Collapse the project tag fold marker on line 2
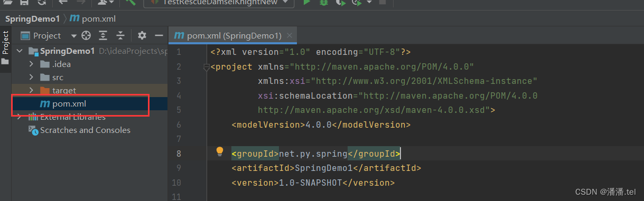 click(x=207, y=67)
